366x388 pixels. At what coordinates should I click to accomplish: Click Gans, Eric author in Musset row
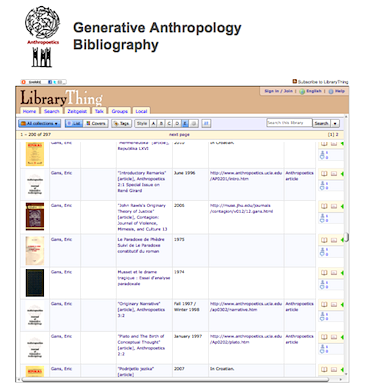[x=61, y=272]
